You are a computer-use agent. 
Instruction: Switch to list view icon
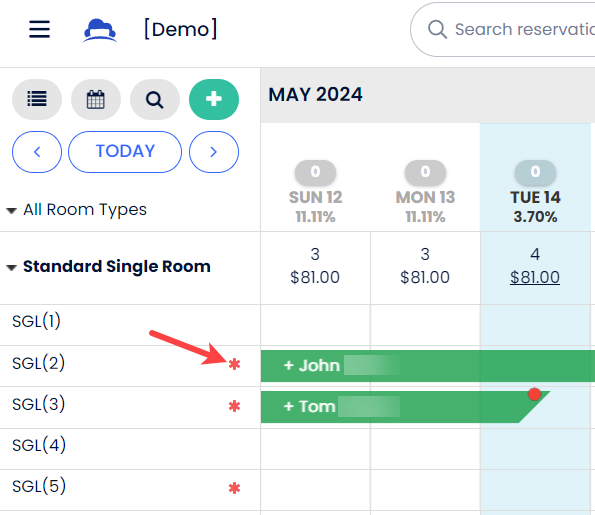point(37,99)
